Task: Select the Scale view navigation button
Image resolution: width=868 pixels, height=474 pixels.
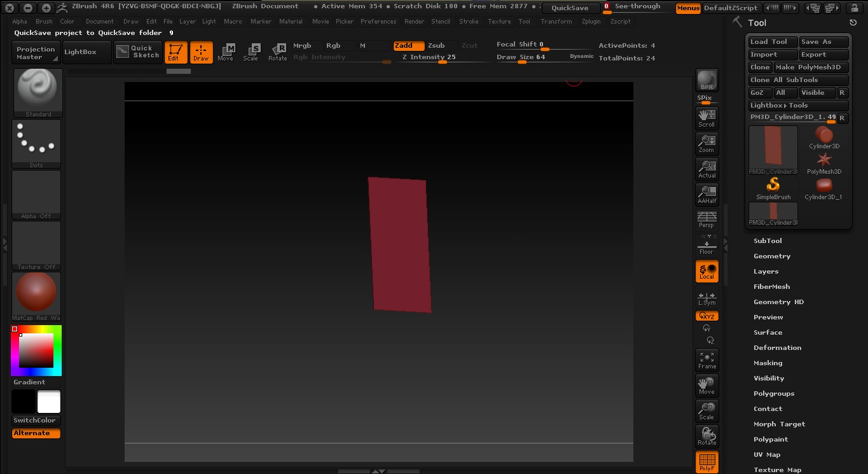Action: coord(706,411)
